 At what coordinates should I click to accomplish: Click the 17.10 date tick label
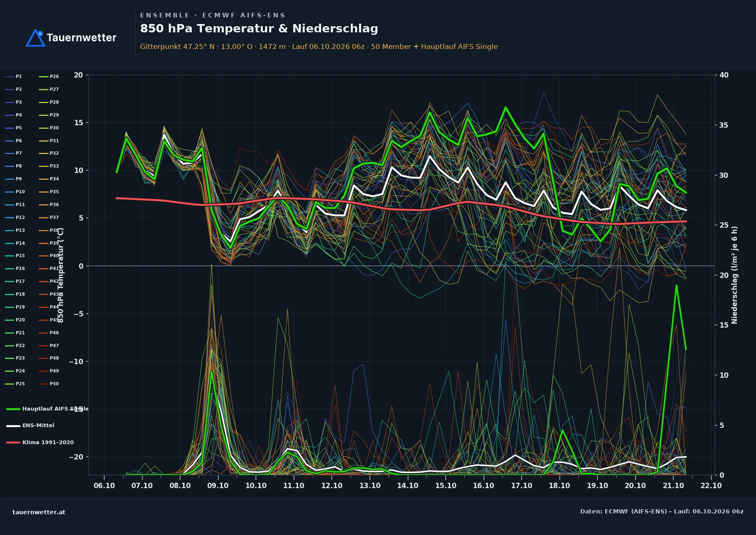[x=521, y=486]
